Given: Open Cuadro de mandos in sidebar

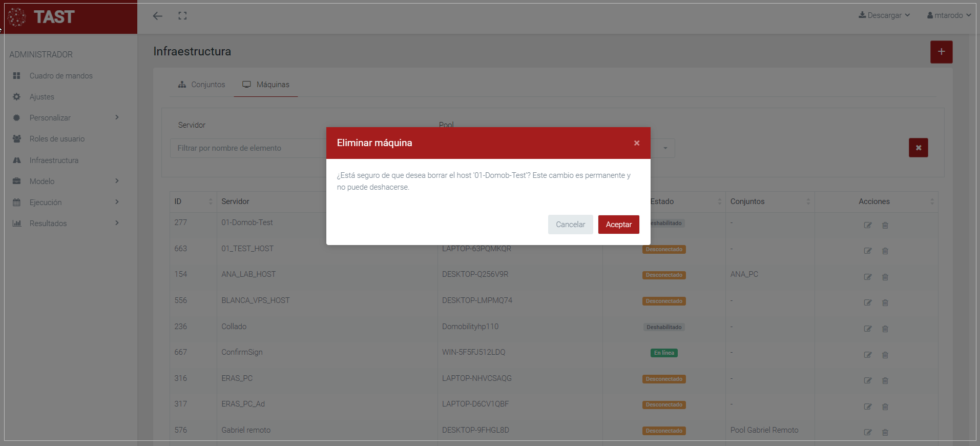Looking at the screenshot, I should (x=61, y=76).
